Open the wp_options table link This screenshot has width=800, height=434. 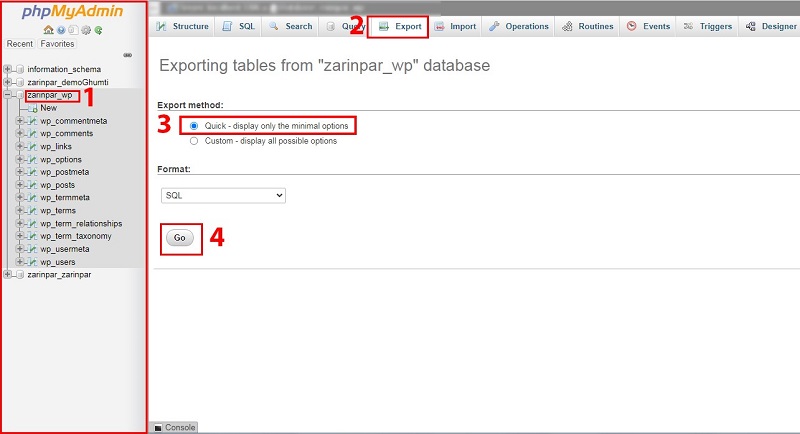pos(61,159)
